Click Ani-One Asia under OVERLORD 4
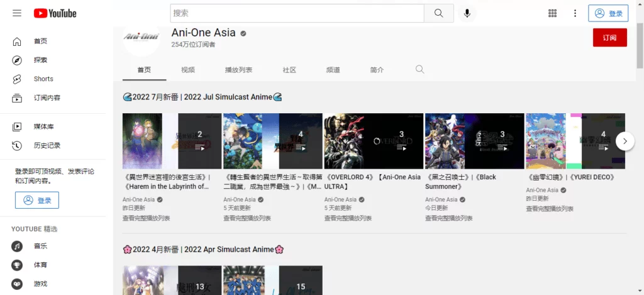644x295 pixels. click(x=340, y=199)
